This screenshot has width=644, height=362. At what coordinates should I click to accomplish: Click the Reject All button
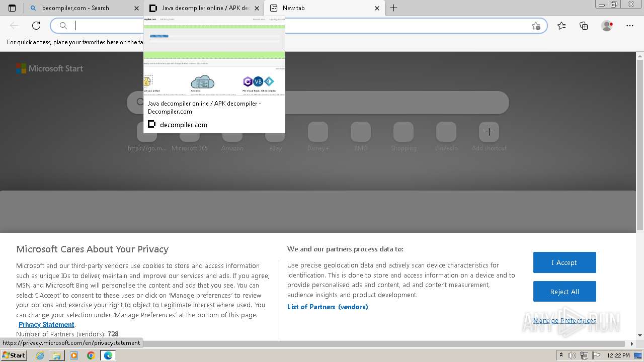coord(565,292)
